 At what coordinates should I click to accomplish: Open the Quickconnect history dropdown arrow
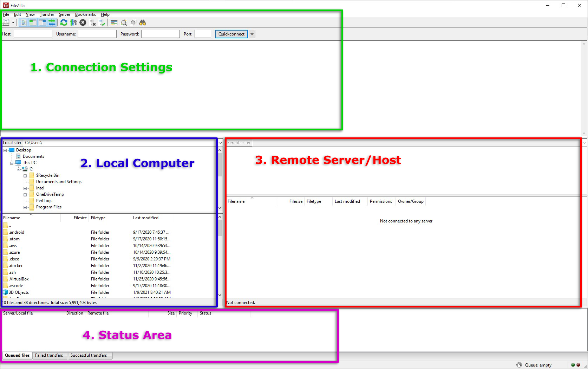(x=252, y=34)
